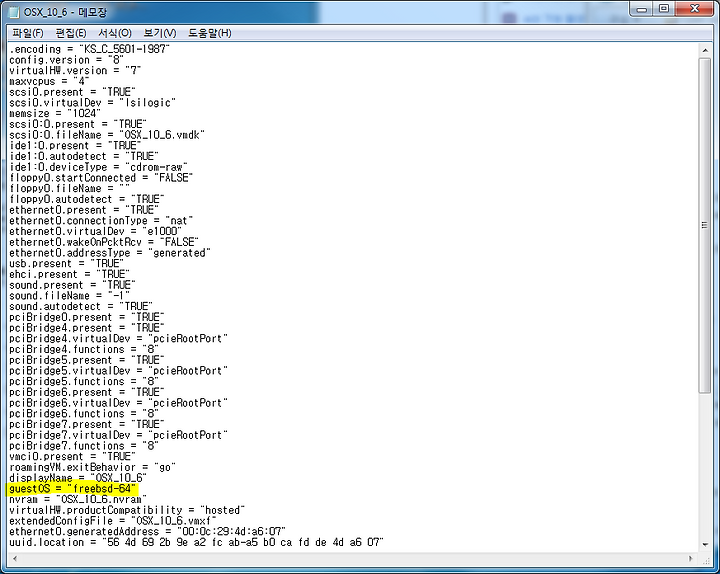Click the sound.fileName = "-1" line
This screenshot has width=720, height=574.
69,296
